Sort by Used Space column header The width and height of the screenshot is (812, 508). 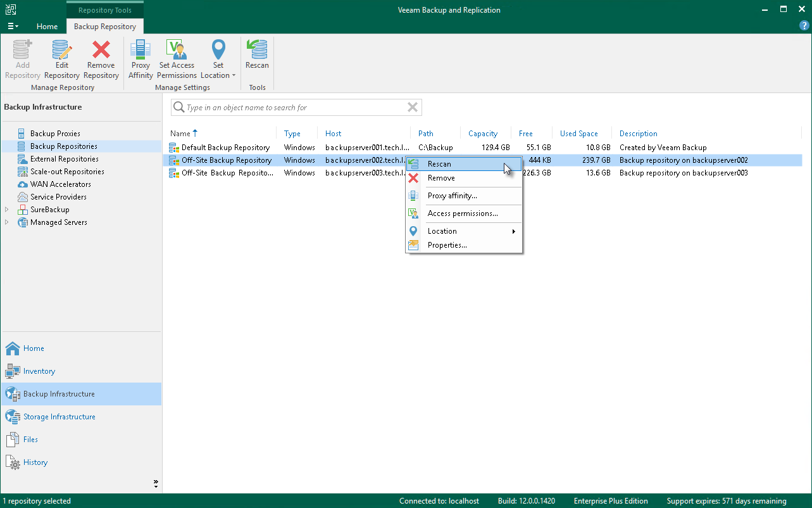pos(579,134)
